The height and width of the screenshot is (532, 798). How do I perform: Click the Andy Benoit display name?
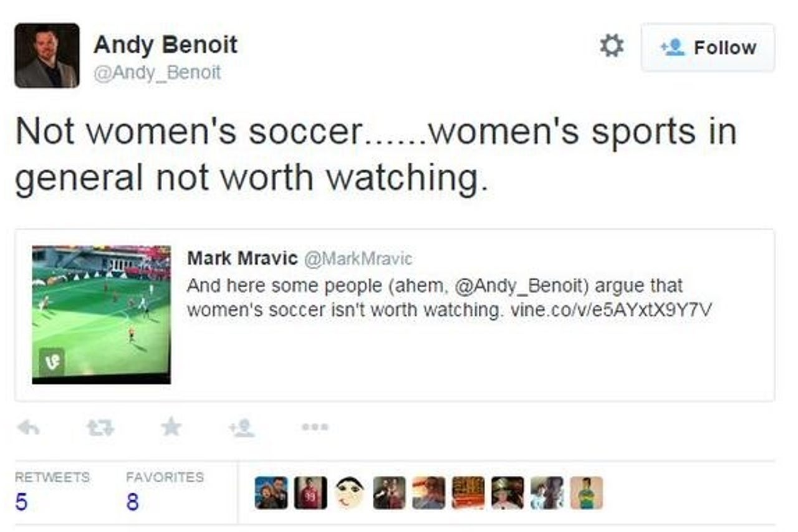165,44
